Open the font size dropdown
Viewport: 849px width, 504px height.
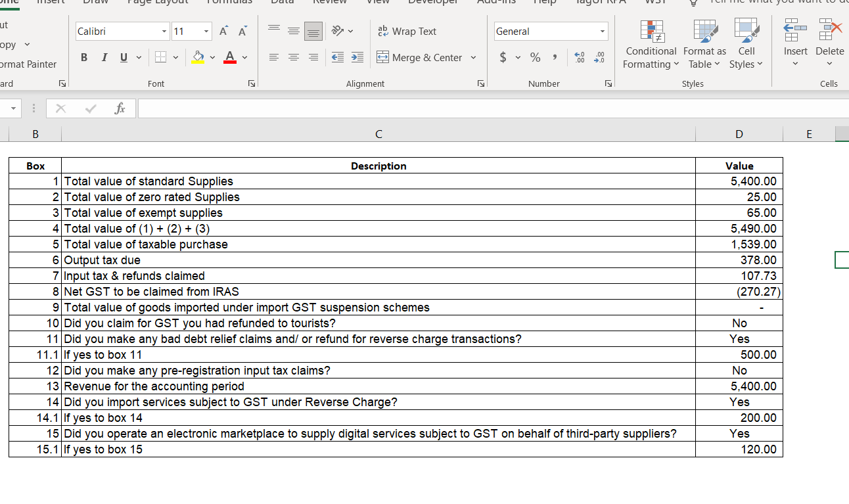(206, 32)
